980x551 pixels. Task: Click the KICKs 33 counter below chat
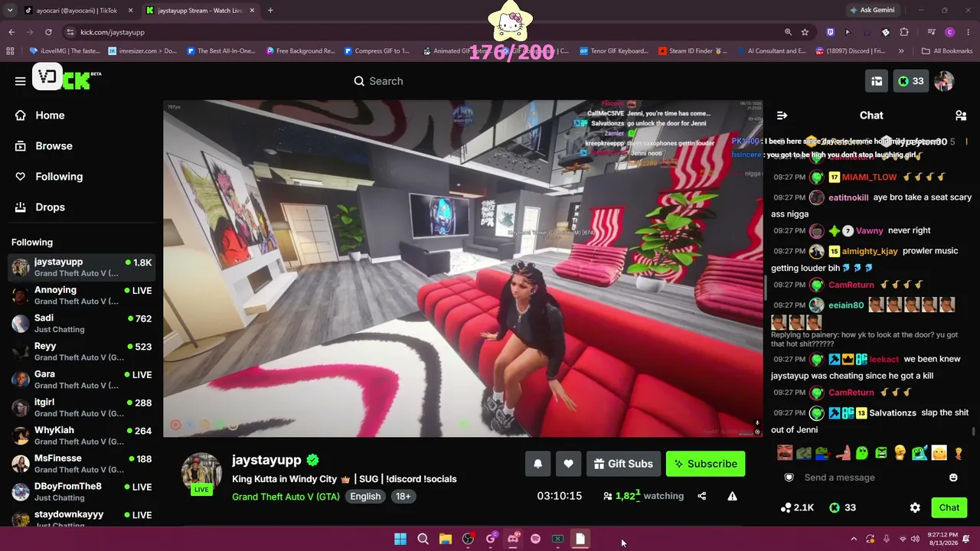pyautogui.click(x=844, y=507)
